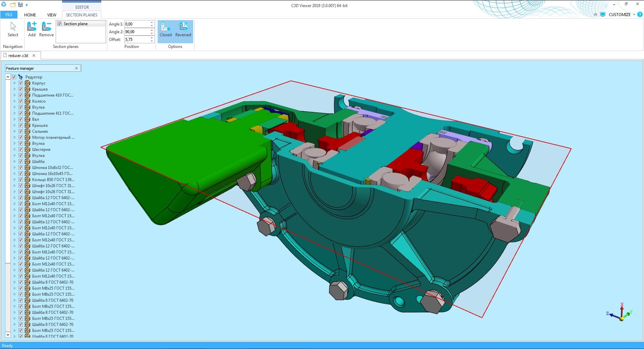
Task: Toggle the Closed section option
Action: click(165, 29)
